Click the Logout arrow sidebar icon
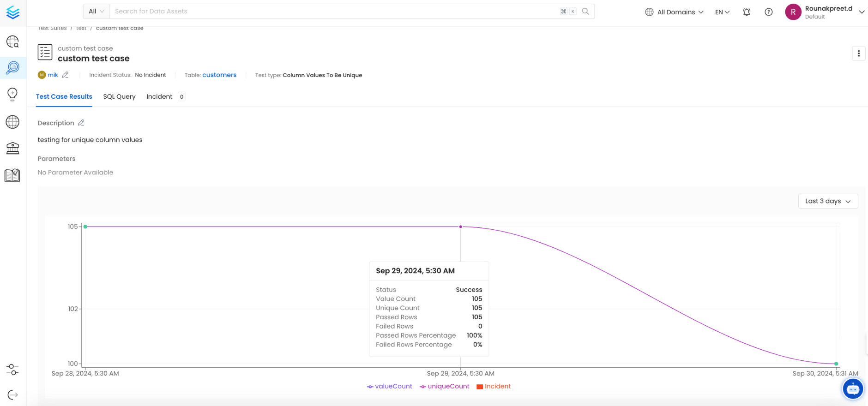 coord(12,395)
